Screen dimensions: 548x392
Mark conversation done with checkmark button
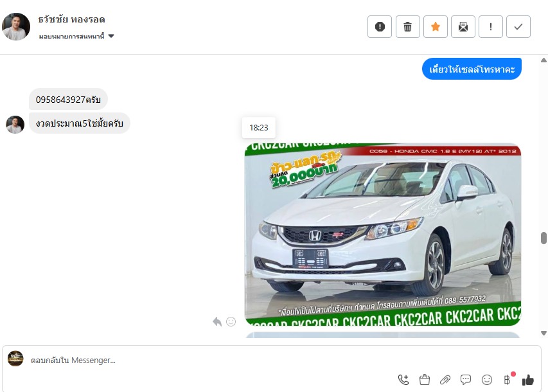click(518, 26)
